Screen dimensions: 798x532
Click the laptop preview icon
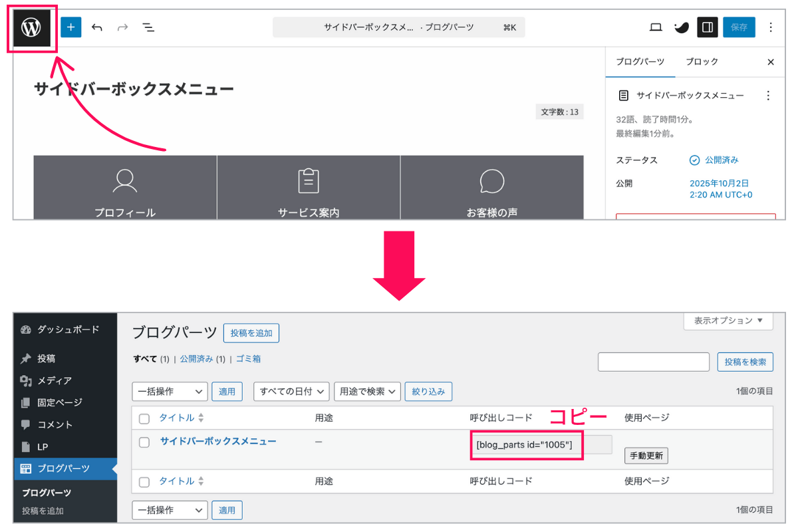[x=656, y=27]
